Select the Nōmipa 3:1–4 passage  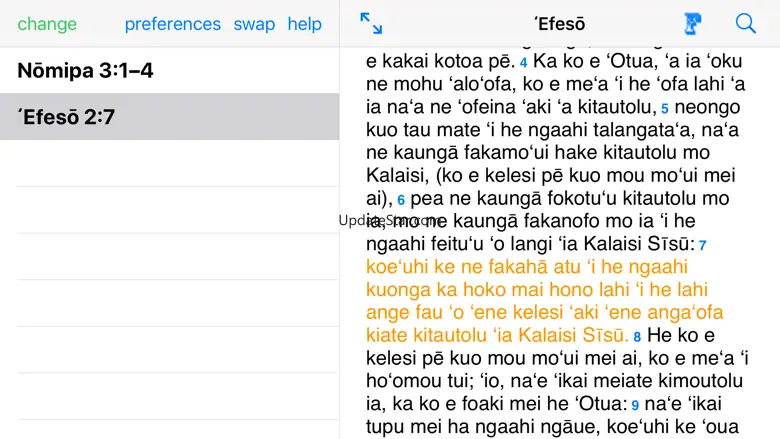[85, 71]
